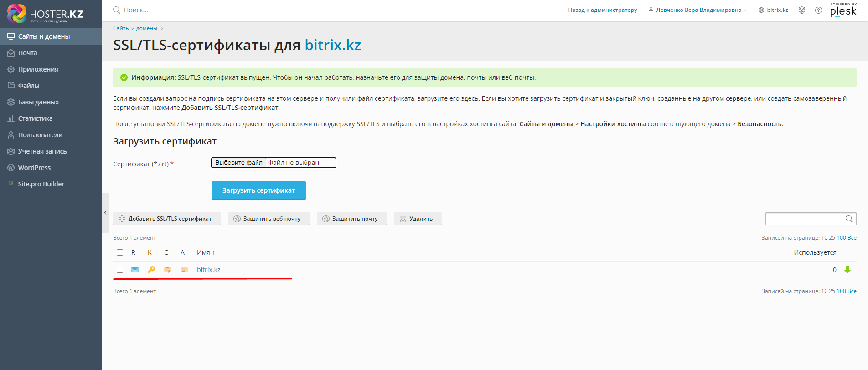Click the magnifier in the list filter box

click(849, 219)
